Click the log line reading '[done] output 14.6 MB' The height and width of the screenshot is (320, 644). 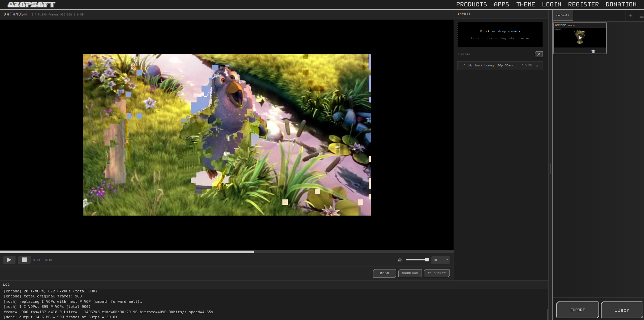61,317
